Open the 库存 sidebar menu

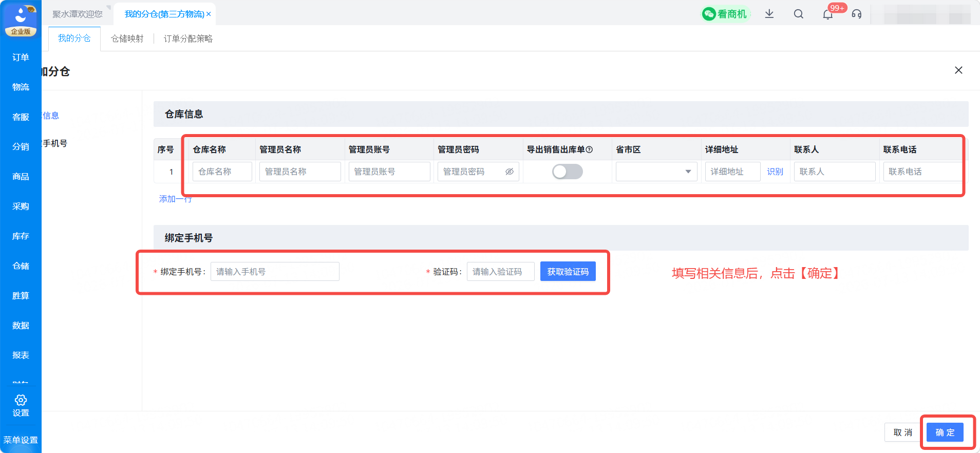coord(21,236)
